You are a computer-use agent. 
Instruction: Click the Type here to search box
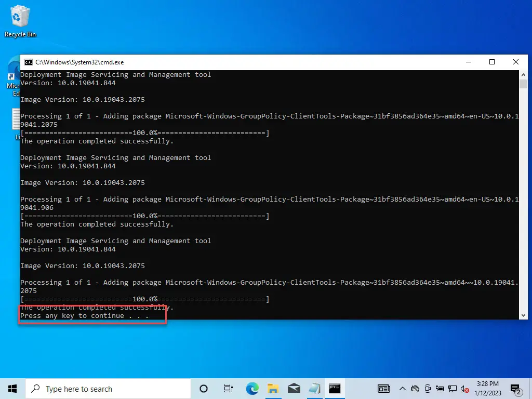(108, 389)
